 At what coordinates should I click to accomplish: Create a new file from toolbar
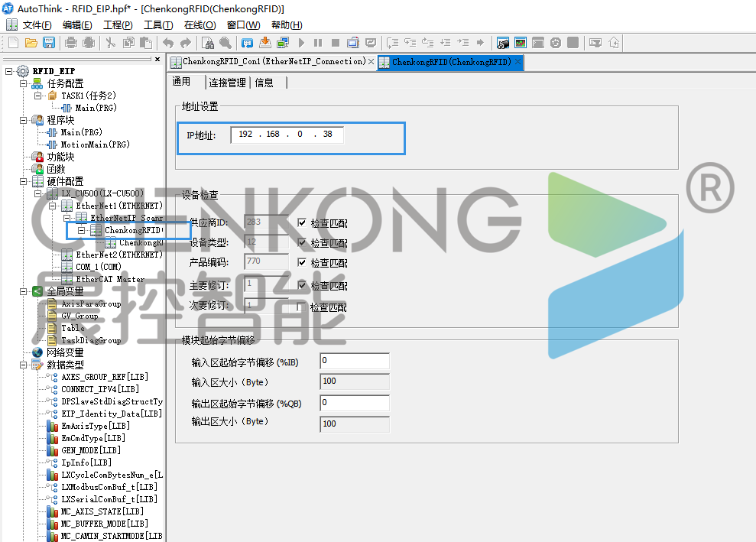coord(14,43)
